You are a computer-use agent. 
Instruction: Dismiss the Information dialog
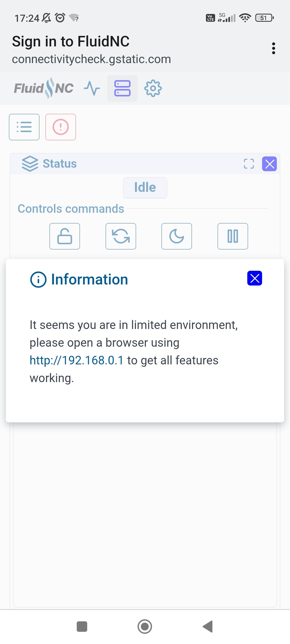tap(255, 278)
